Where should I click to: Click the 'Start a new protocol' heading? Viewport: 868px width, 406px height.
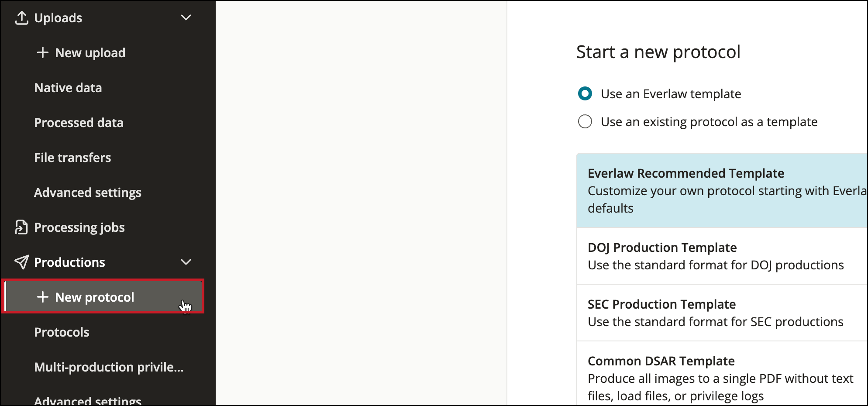(x=658, y=52)
